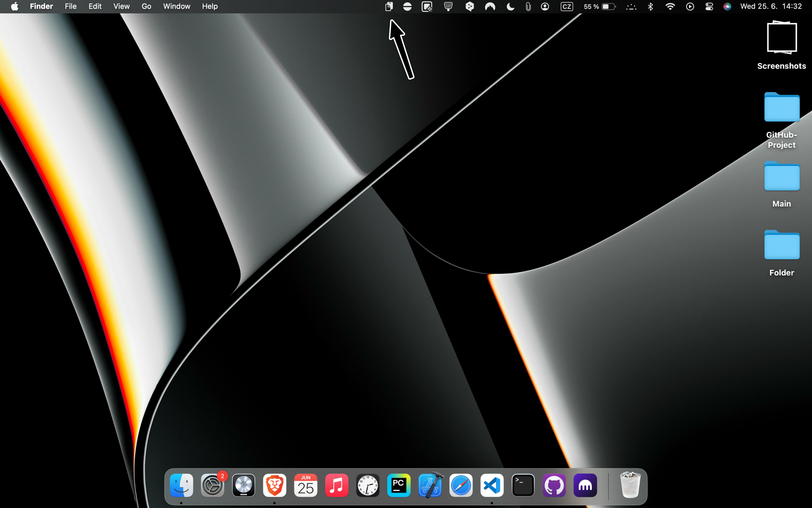
Task: Click the screenshot tool menu bar icon
Action: pyautogui.click(x=427, y=6)
